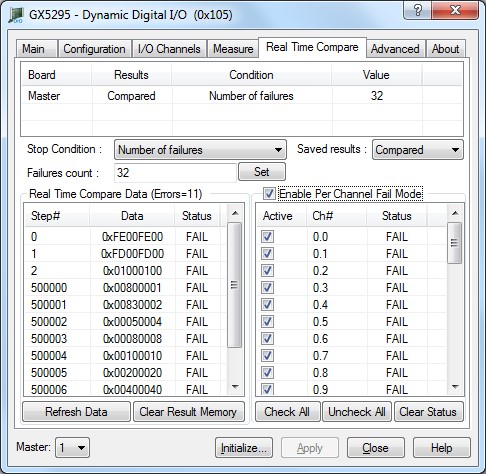Click the channel list scrollbar thumb

pyautogui.click(x=454, y=243)
